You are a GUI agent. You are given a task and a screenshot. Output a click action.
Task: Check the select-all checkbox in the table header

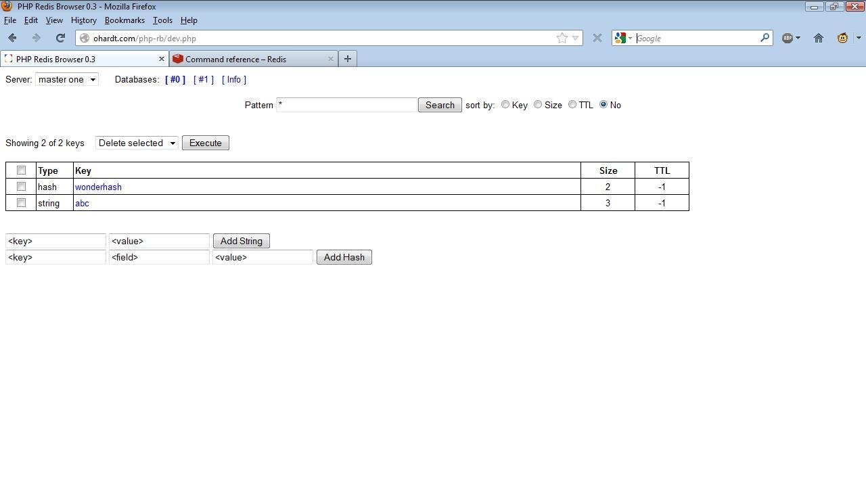pos(21,170)
